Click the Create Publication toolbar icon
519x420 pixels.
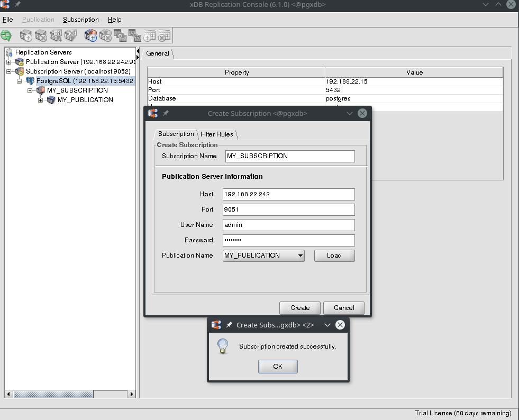(26, 35)
